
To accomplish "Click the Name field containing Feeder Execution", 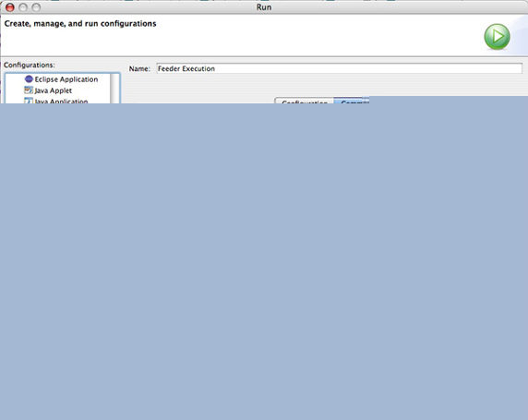I will pyautogui.click(x=339, y=68).
